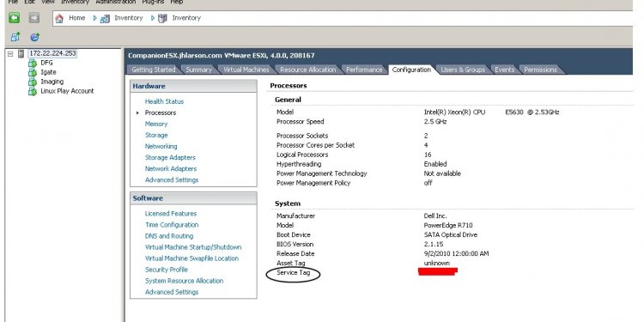Viewport: 644px width, 322px height.
Task: Open the Permissions tab
Action: pyautogui.click(x=540, y=70)
